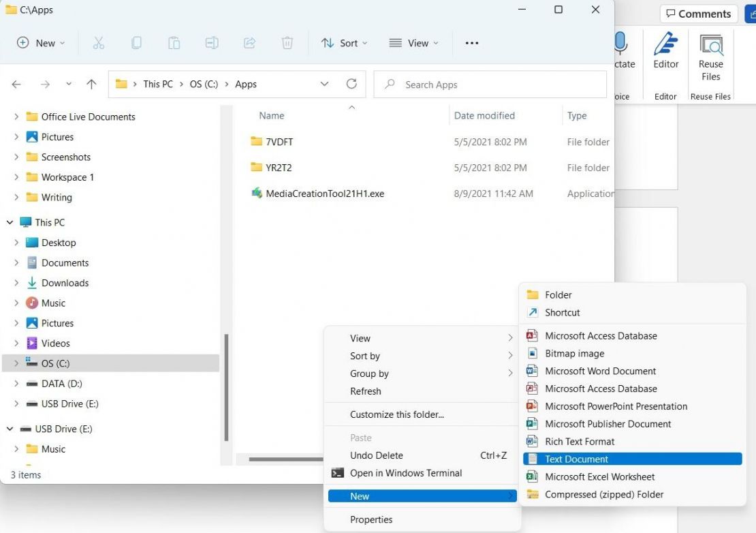756x533 pixels.
Task: Open the Group by context submenu
Action: tap(422, 374)
